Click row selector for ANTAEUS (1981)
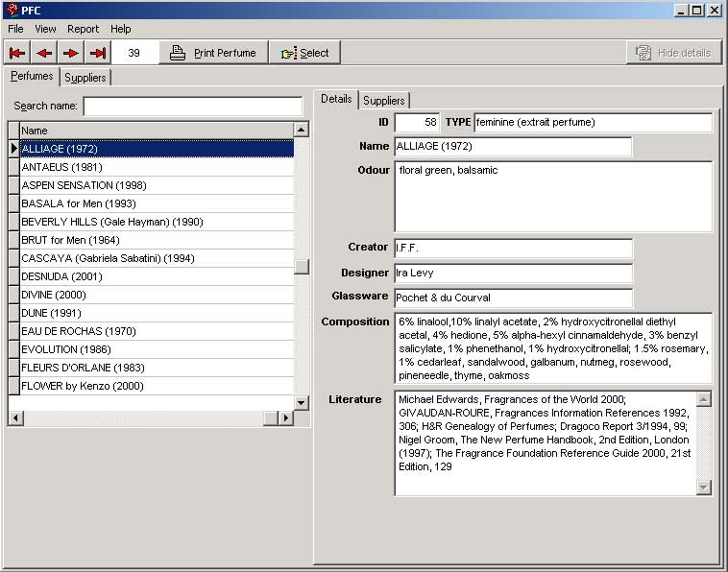The height and width of the screenshot is (572, 728). (14, 167)
